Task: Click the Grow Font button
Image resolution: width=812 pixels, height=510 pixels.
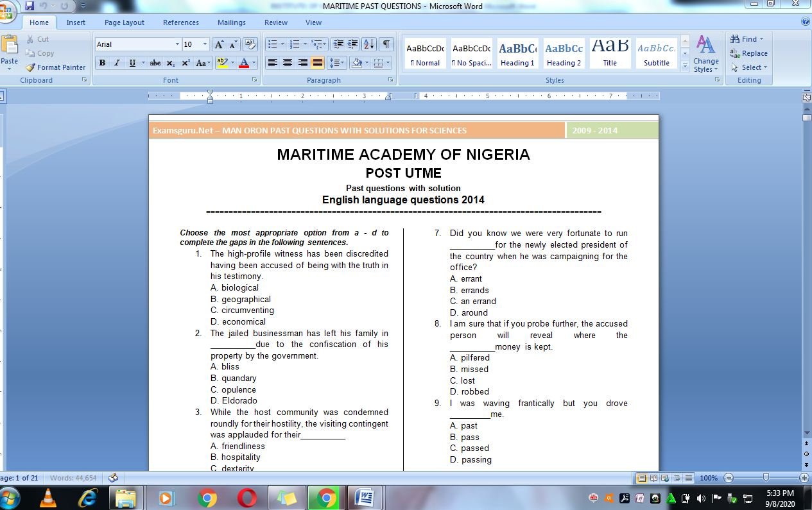Action: 219,44
